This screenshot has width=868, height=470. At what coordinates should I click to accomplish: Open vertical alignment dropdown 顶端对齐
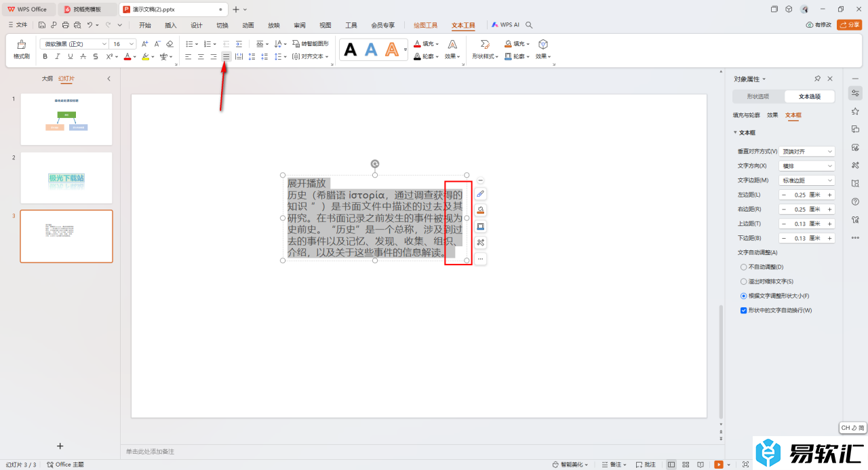807,151
